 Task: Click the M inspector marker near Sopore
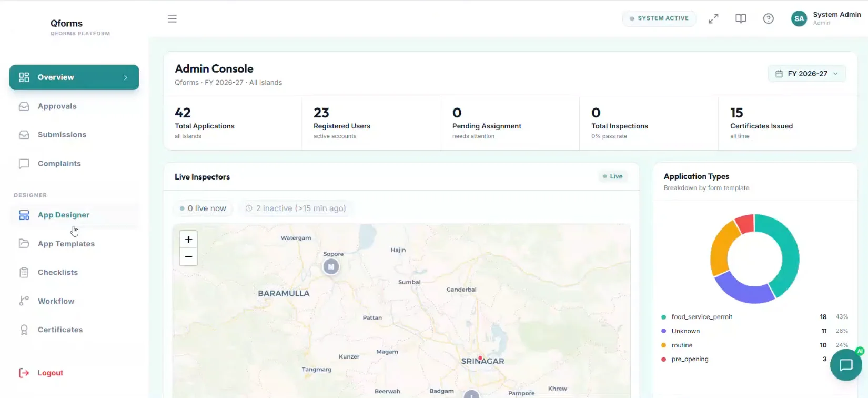[331, 267]
